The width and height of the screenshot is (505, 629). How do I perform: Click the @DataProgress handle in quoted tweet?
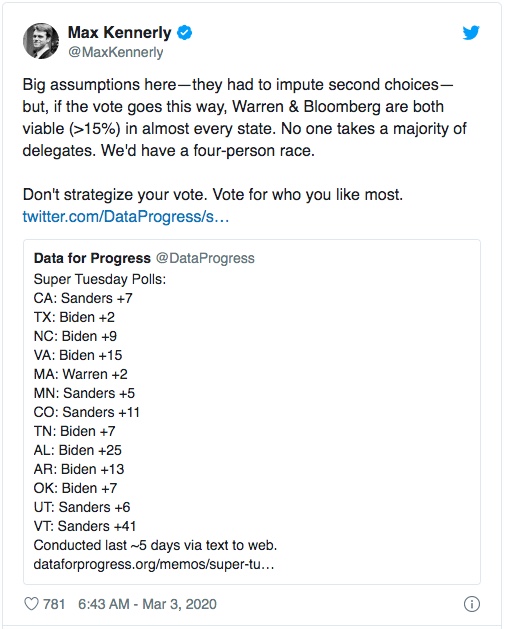205,258
